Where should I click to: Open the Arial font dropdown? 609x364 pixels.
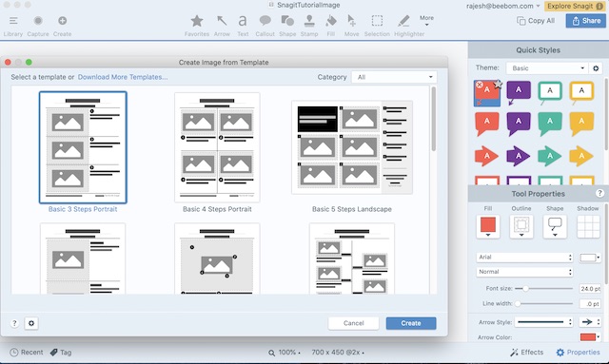524,257
